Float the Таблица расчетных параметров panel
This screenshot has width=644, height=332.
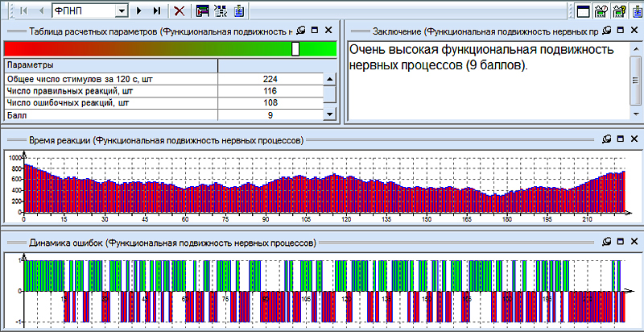pos(301,31)
